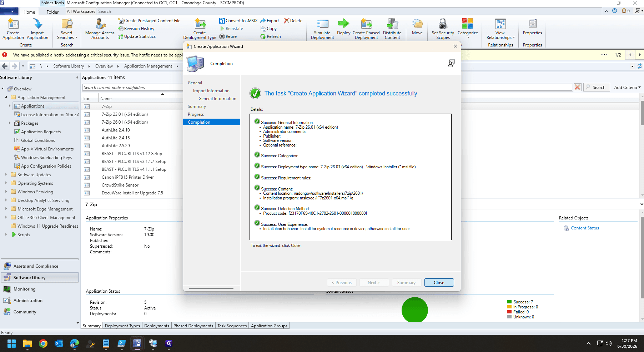Click Update Statistics
Viewport: 644px width, 352px height.
(x=137, y=36)
